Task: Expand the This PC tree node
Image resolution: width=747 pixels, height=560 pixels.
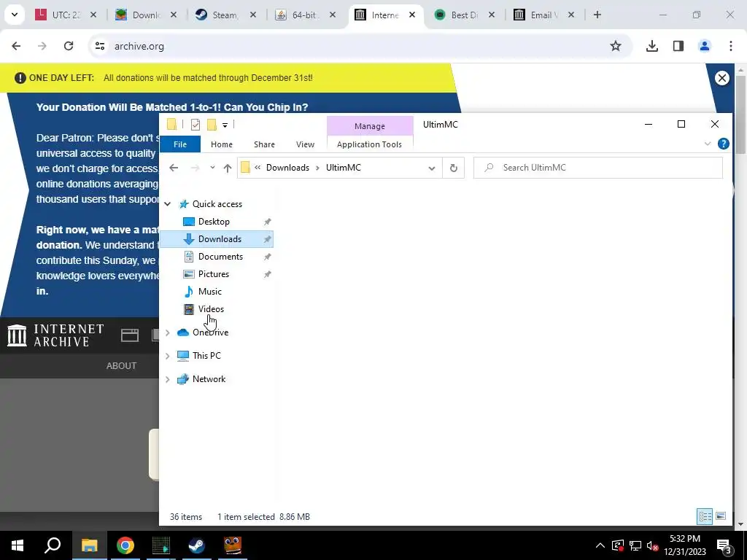Action: click(168, 356)
